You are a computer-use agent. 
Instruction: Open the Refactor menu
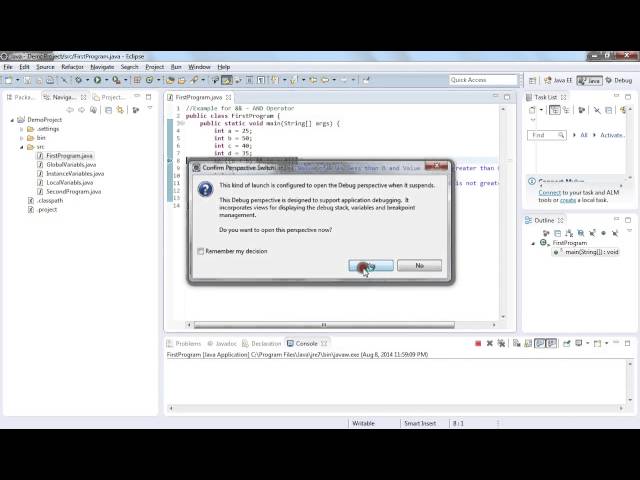tap(72, 67)
